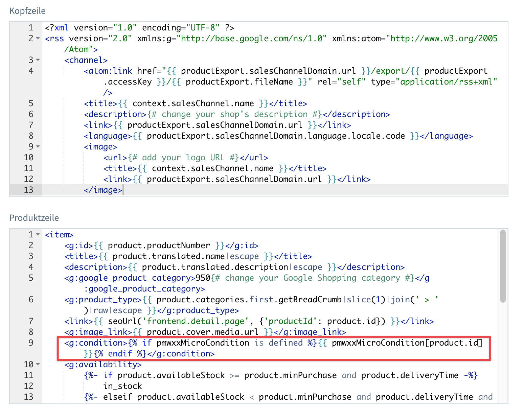
Task: Click the Produktzeile editor vertical scrollbar
Action: pos(503,266)
